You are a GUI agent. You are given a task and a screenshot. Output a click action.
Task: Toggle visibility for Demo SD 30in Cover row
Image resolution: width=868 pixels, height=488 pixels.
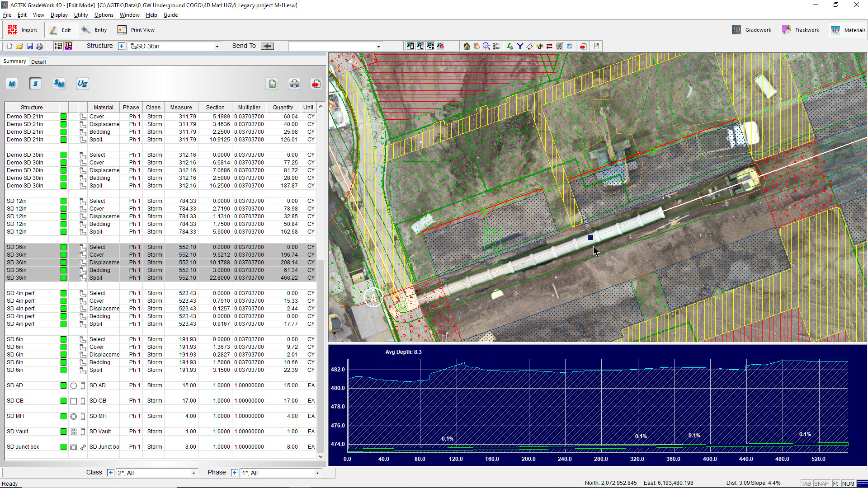tap(64, 163)
